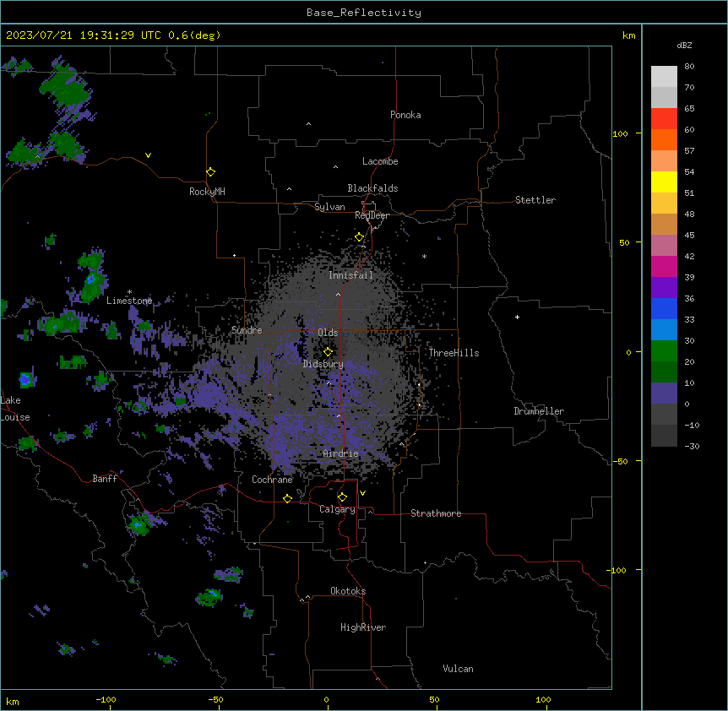Click the RedDeer city label
The height and width of the screenshot is (711, 728).
click(372, 215)
